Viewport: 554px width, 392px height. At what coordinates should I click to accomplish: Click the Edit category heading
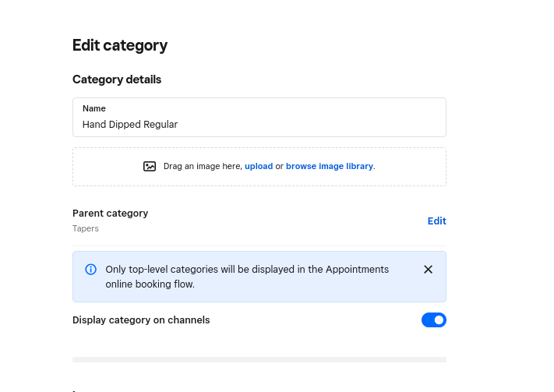click(x=120, y=45)
